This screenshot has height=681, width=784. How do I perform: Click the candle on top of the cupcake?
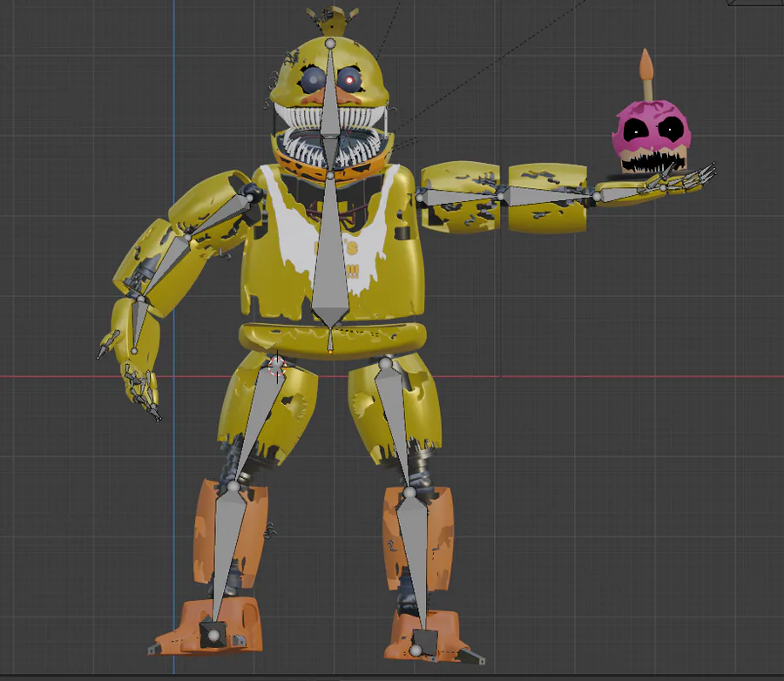(x=646, y=74)
